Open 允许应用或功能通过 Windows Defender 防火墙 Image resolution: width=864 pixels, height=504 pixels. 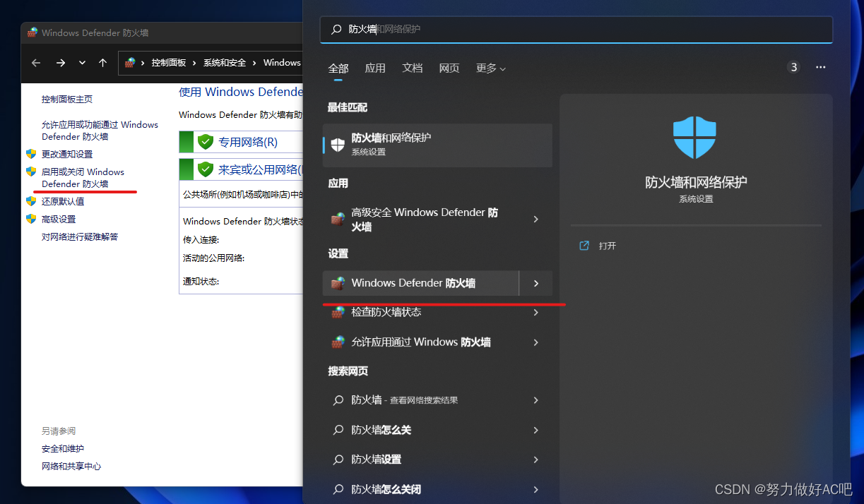pyautogui.click(x=100, y=131)
